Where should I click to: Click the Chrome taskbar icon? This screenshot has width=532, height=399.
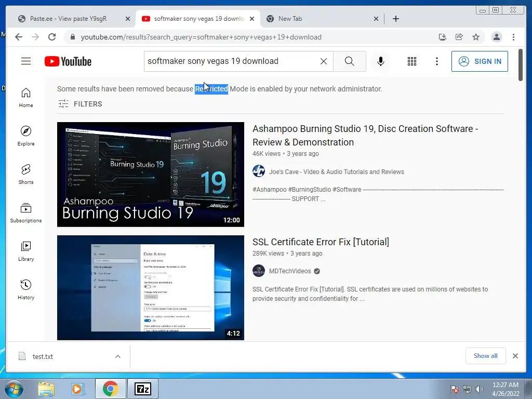(110, 389)
